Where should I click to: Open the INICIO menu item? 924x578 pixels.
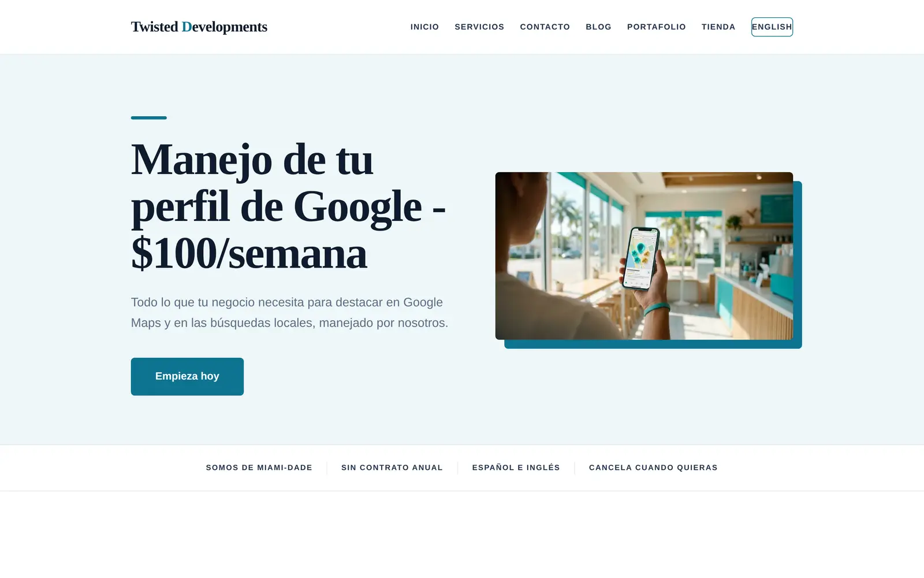click(424, 27)
